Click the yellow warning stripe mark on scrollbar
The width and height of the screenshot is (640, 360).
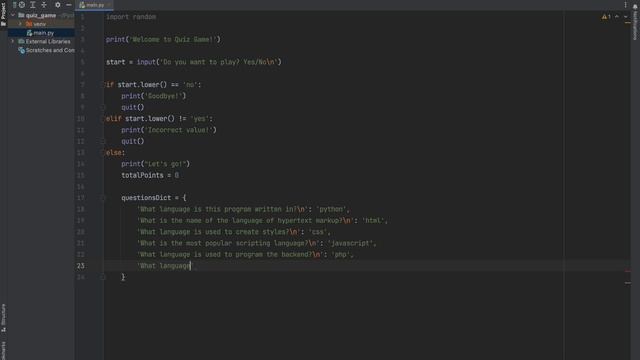pyautogui.click(x=628, y=23)
